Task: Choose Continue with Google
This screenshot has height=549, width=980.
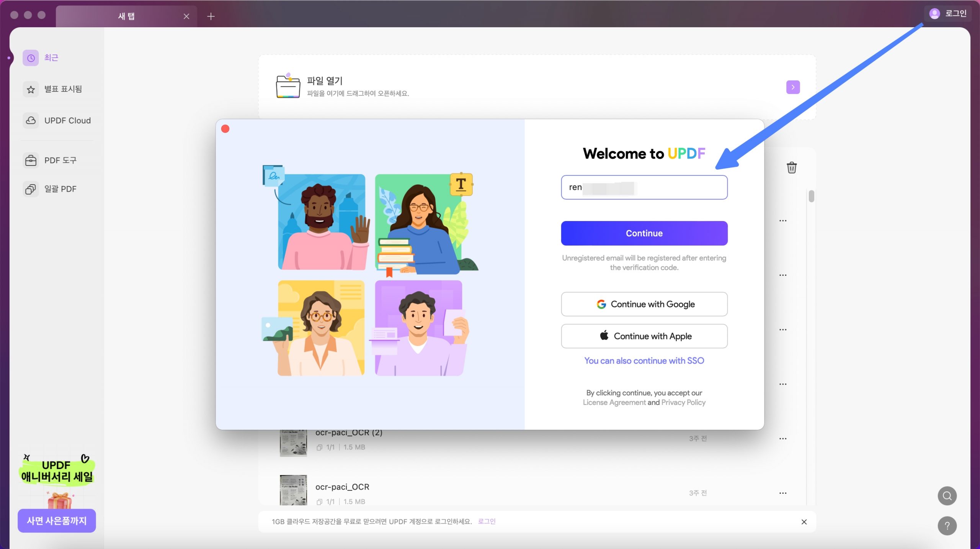Action: [x=644, y=304]
